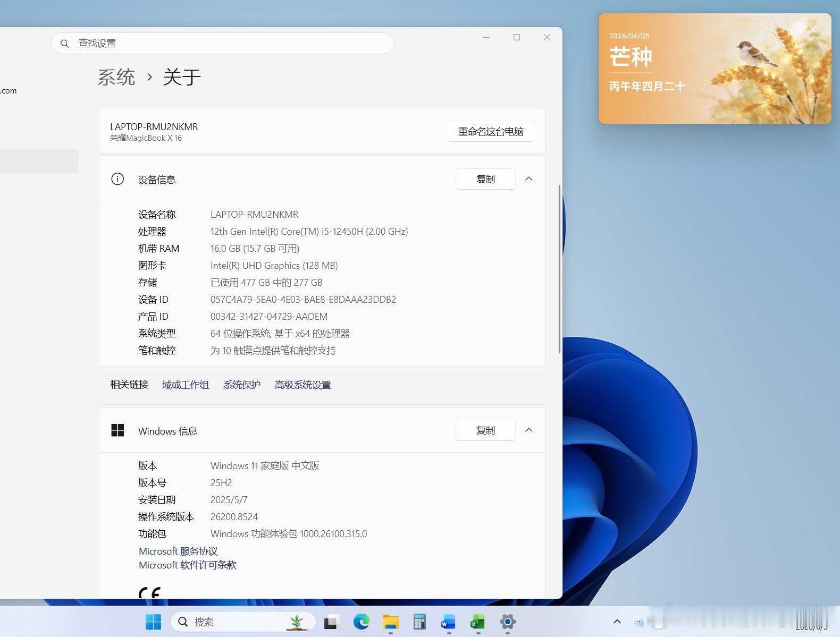Copy the 设备信息 details
This screenshot has height=637, width=840.
coord(485,179)
